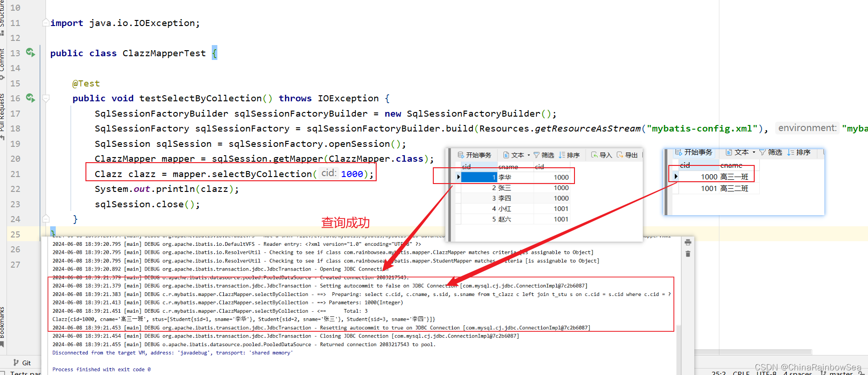Screen dimensions: 868x375
Task: Select sid cell 1 in student table
Action: pyautogui.click(x=479, y=177)
